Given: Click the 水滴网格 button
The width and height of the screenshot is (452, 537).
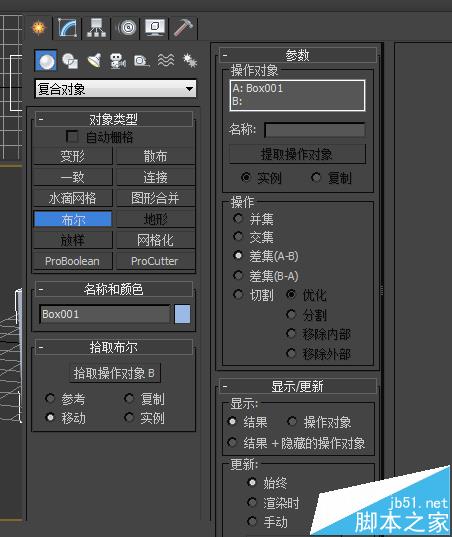Looking at the screenshot, I should [73, 198].
